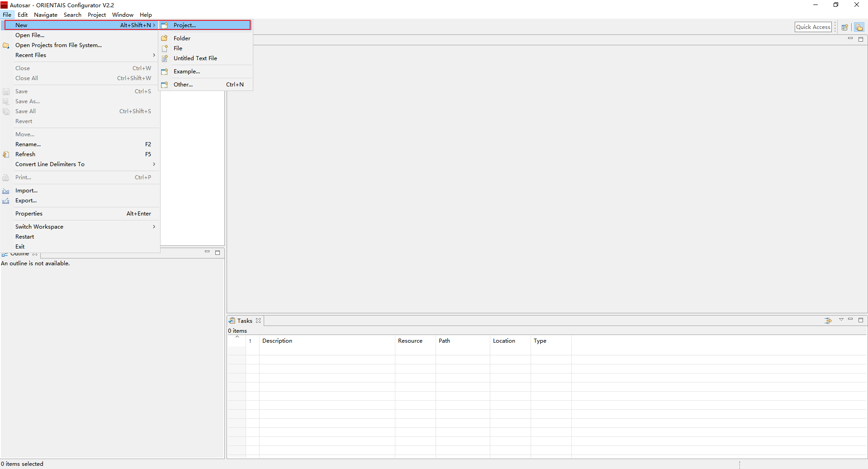Sort tasks by Description column header

pos(277,341)
